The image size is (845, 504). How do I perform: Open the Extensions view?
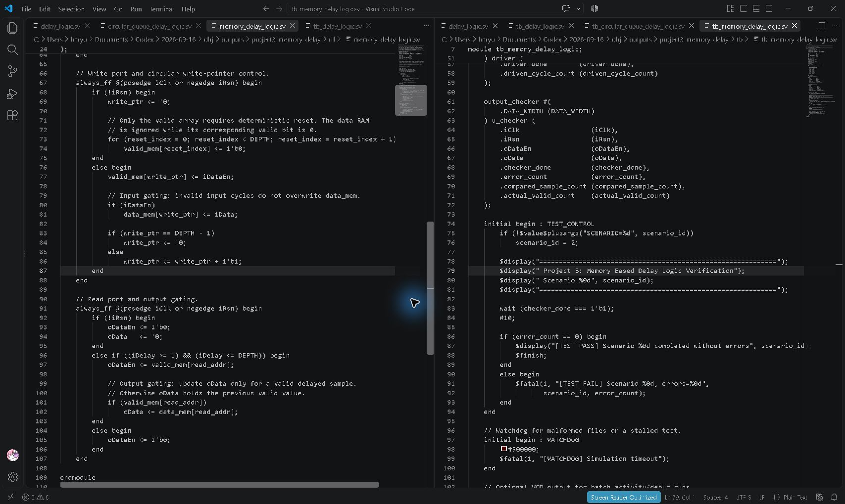pyautogui.click(x=12, y=115)
